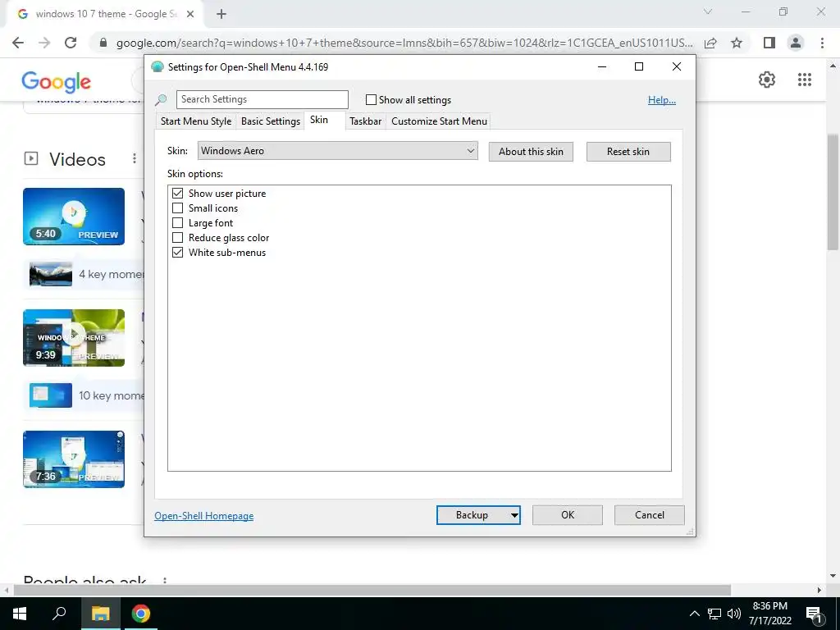Play the 5:40 video thumbnail
840x630 pixels.
point(74,217)
